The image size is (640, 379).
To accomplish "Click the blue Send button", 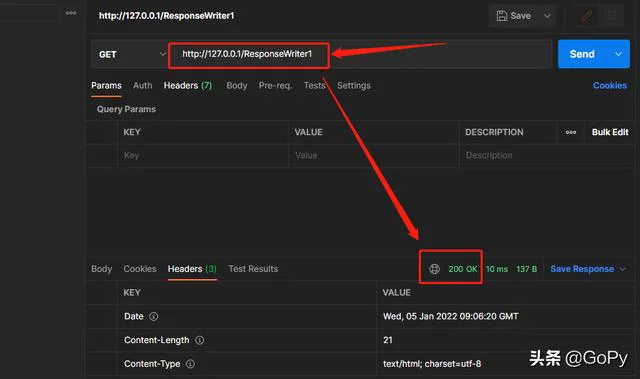I will 582,54.
